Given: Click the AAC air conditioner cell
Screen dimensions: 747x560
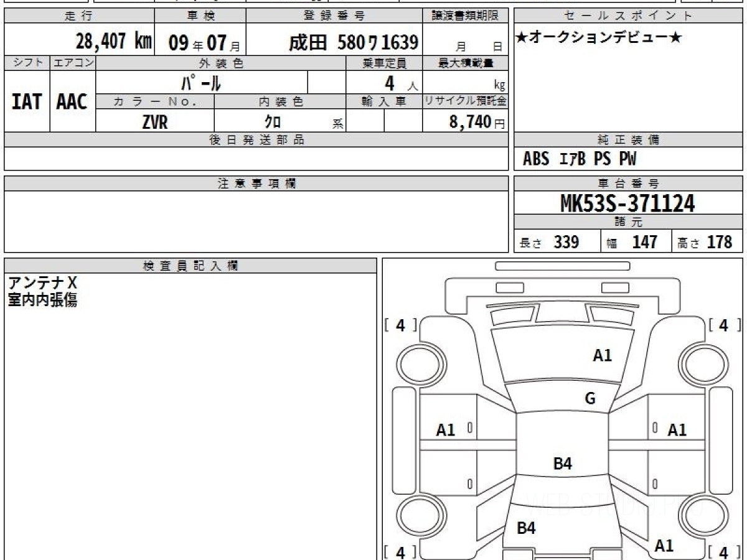Looking at the screenshot, I should point(72,101).
